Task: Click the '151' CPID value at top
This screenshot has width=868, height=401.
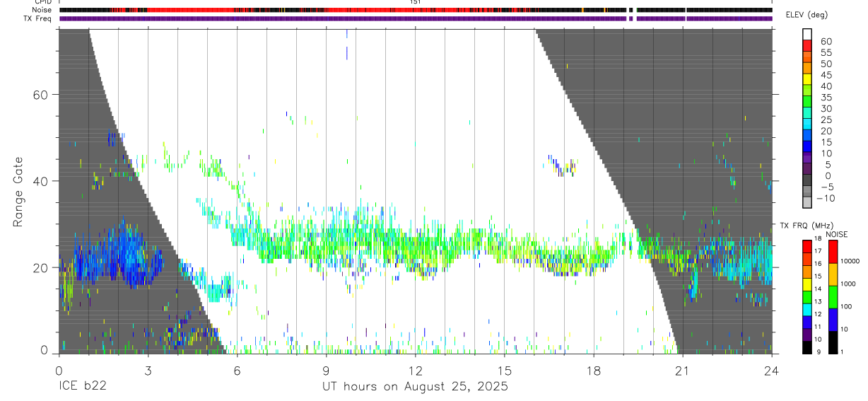Action: [x=416, y=2]
